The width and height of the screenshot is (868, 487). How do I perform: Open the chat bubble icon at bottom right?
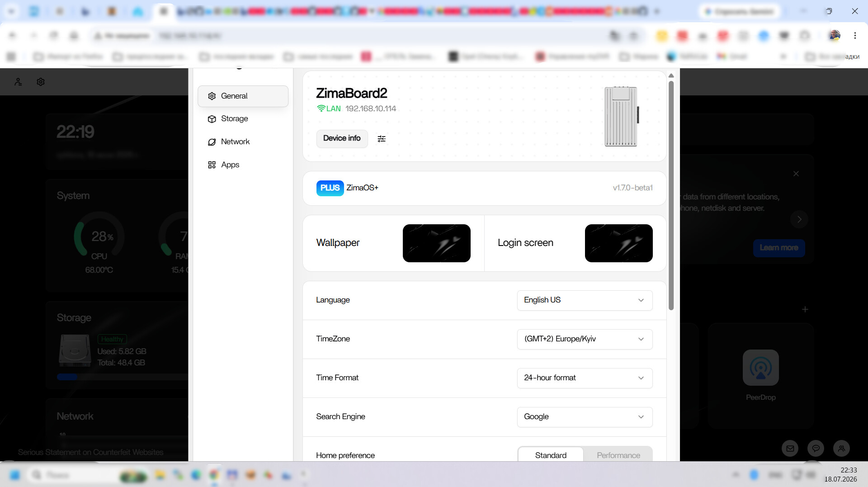tap(816, 449)
